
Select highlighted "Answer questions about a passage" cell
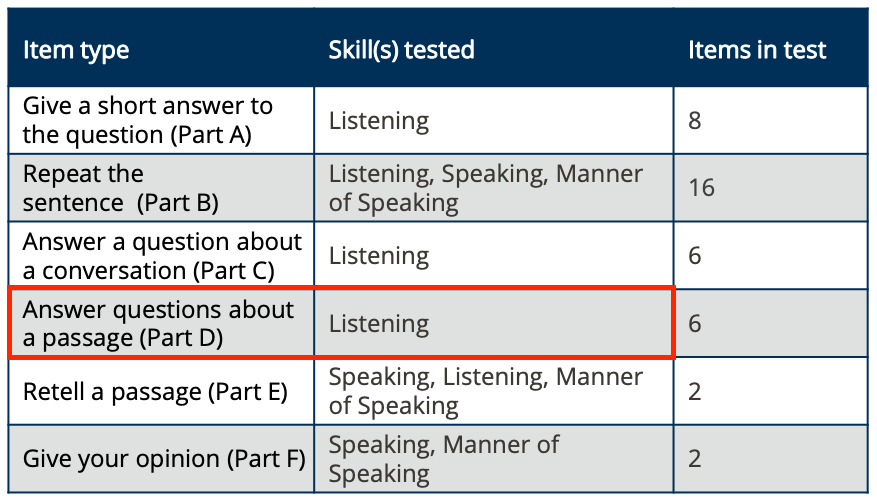coord(158,324)
